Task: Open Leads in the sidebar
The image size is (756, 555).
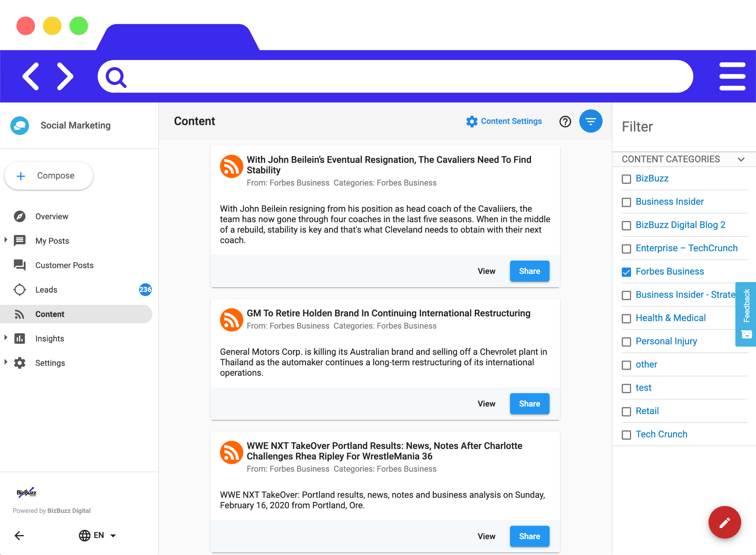Action: (x=76, y=290)
